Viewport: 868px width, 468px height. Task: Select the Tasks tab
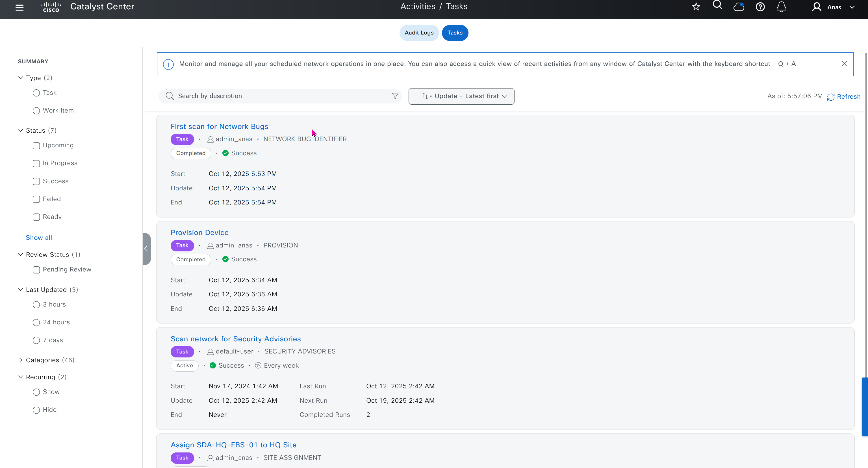pos(455,33)
